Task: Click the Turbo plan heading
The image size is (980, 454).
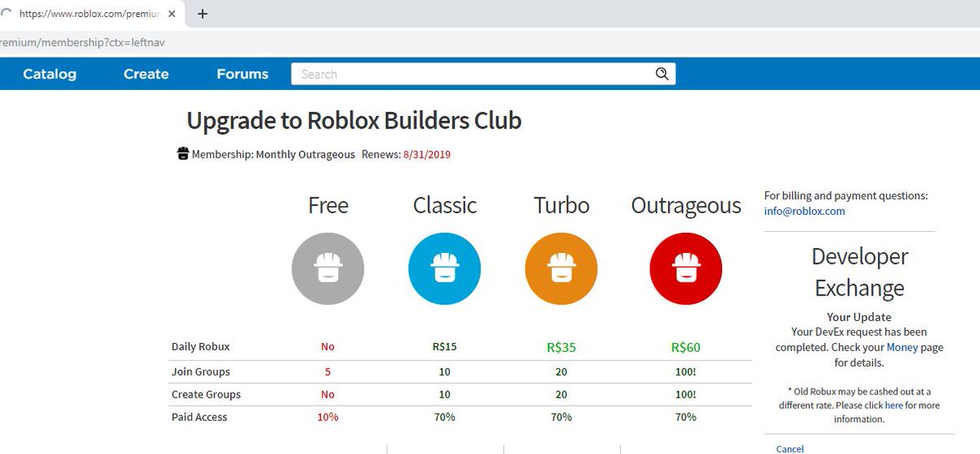Action: pyautogui.click(x=562, y=205)
